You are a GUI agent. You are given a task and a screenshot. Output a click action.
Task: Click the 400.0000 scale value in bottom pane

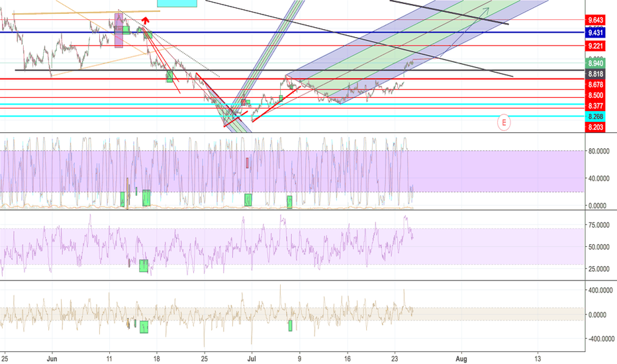(600, 291)
